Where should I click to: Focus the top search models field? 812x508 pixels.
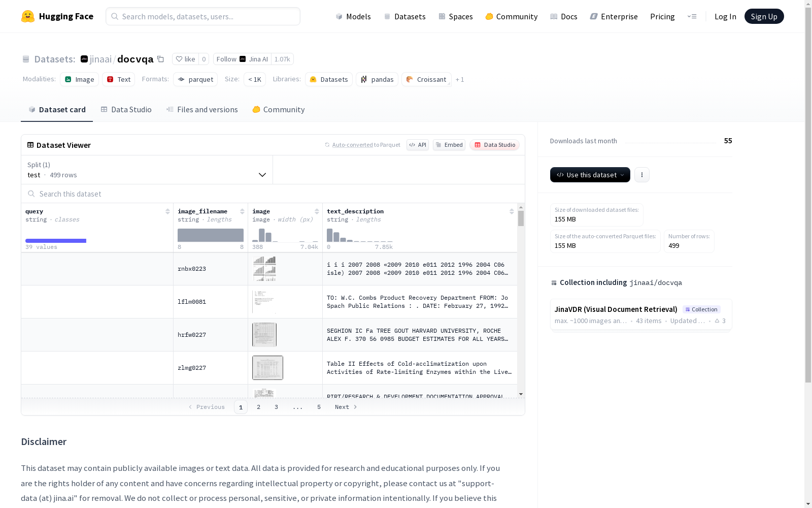pos(203,16)
